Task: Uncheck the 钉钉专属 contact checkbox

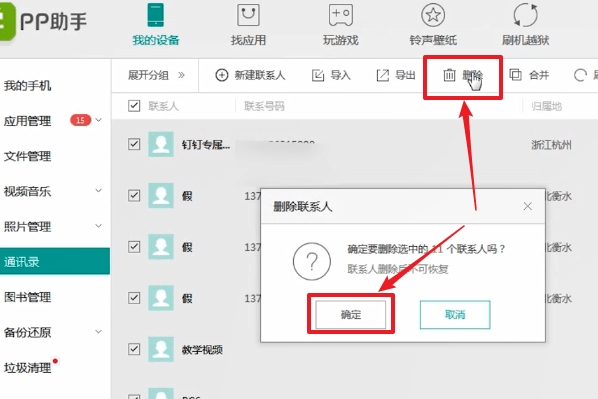Action: pyautogui.click(x=134, y=144)
